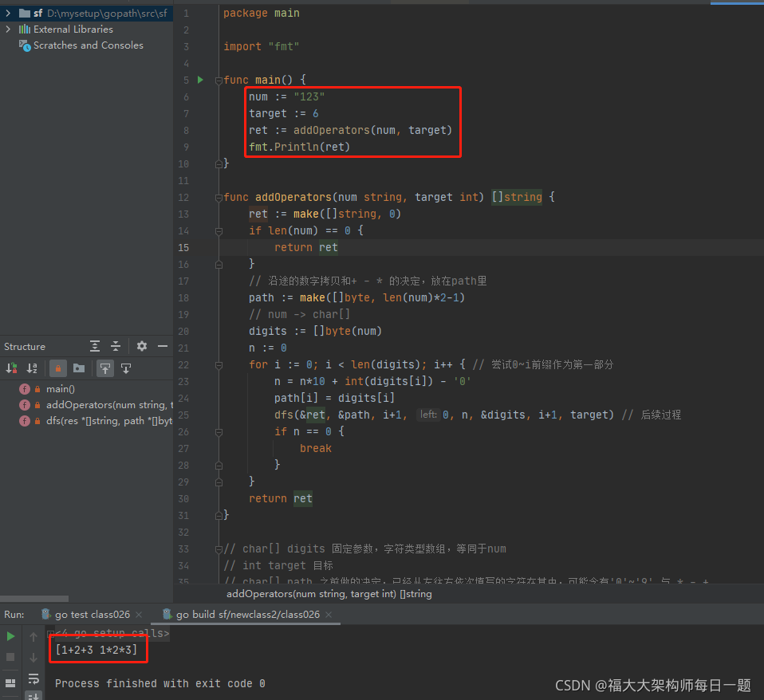Select addOperators function in Structure tree
The image size is (764, 700).
point(109,405)
